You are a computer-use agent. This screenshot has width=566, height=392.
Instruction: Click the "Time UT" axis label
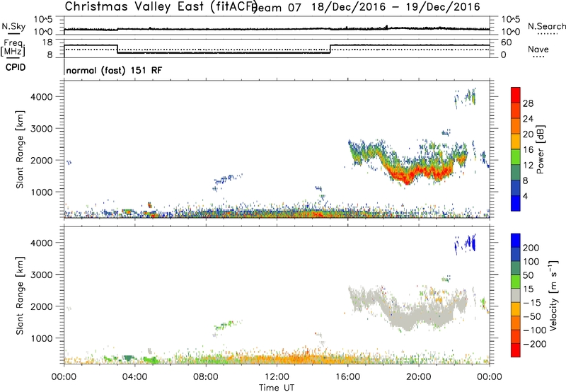click(277, 388)
